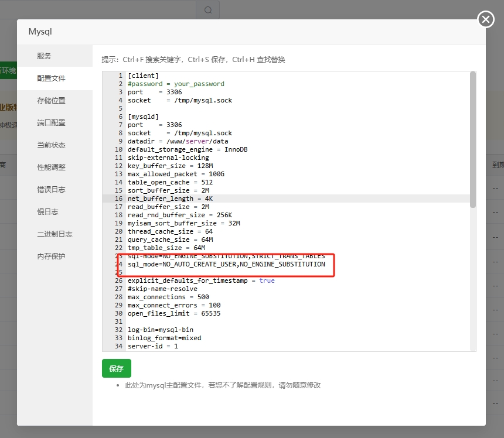The image size is (504, 438).
Task: Open the 当前状态 tab
Action: 55,145
